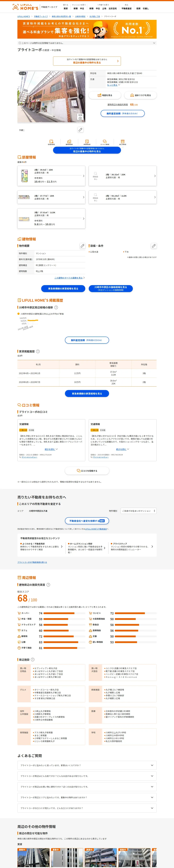Image resolution: width=174 pixels, height=868 pixels.
Task: Click the 建物周辺の施設充実度 68/100 link
Action: click(x=123, y=105)
